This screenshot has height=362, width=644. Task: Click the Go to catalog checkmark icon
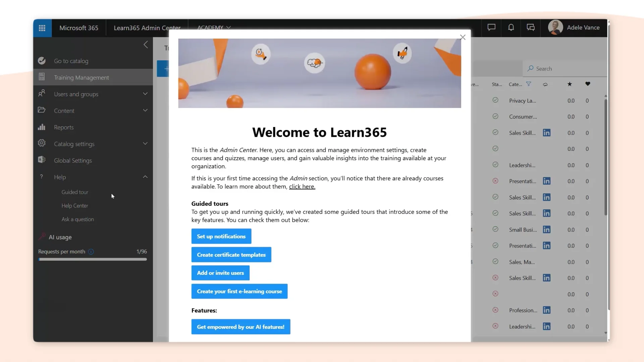[x=42, y=61]
